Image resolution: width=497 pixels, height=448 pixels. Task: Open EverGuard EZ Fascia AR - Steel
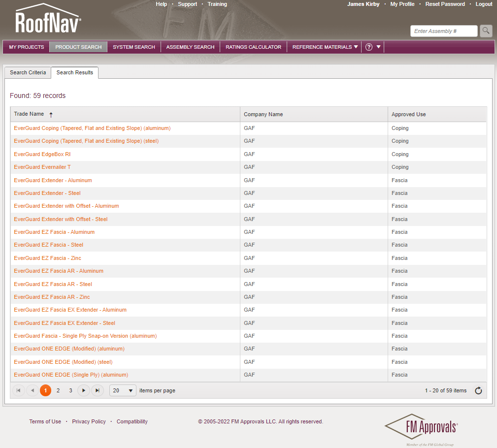pyautogui.click(x=53, y=284)
